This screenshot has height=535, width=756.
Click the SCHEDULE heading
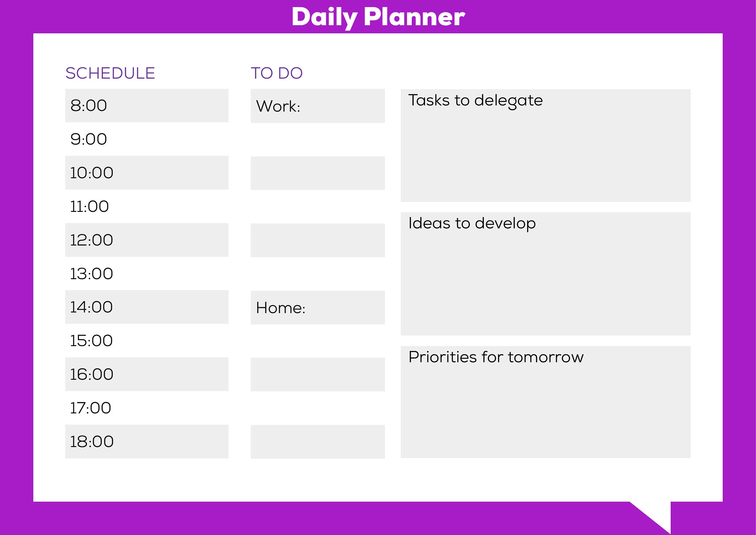(x=110, y=73)
